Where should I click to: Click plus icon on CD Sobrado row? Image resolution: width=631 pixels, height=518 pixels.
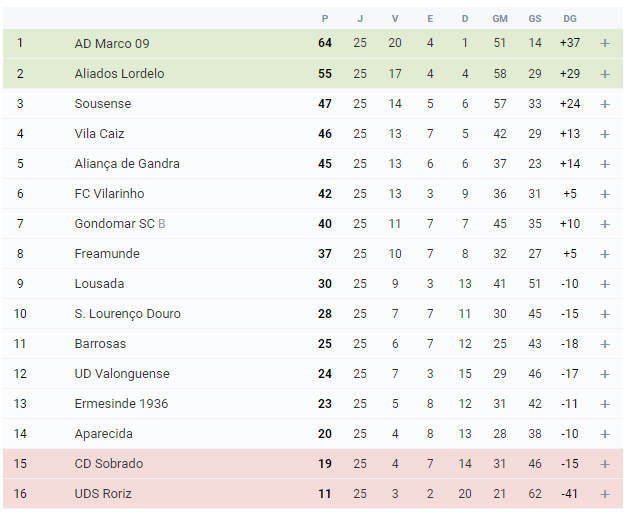(x=604, y=464)
